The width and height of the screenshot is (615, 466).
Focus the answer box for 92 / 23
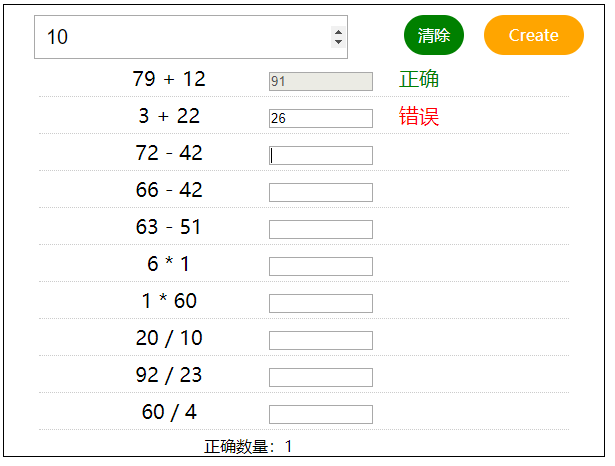(x=320, y=377)
